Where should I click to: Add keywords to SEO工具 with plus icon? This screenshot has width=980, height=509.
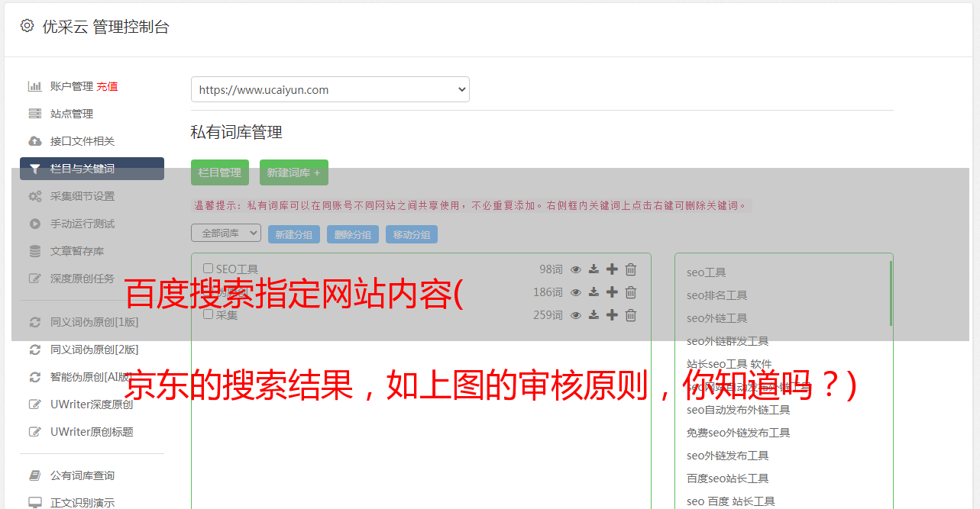[x=612, y=269]
